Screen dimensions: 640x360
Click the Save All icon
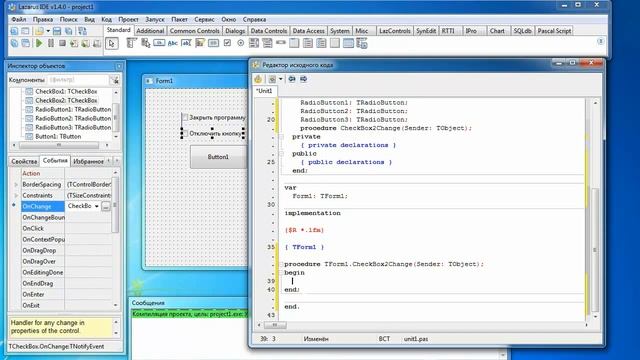69,31
